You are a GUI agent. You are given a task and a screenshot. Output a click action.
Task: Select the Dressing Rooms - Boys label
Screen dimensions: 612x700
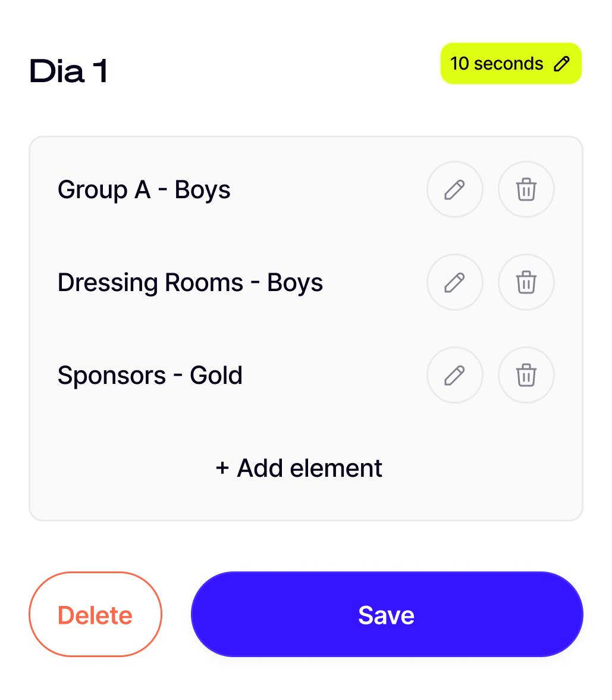[x=190, y=283]
